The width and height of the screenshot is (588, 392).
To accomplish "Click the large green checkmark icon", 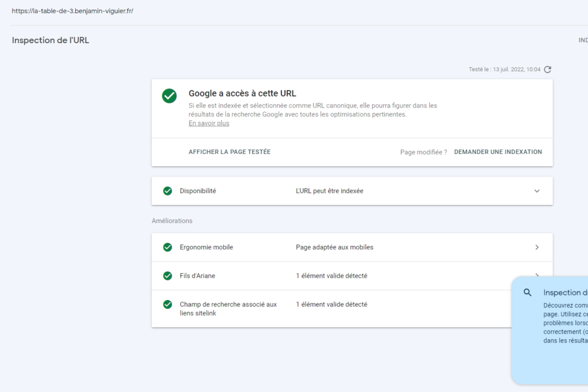I will coord(169,96).
